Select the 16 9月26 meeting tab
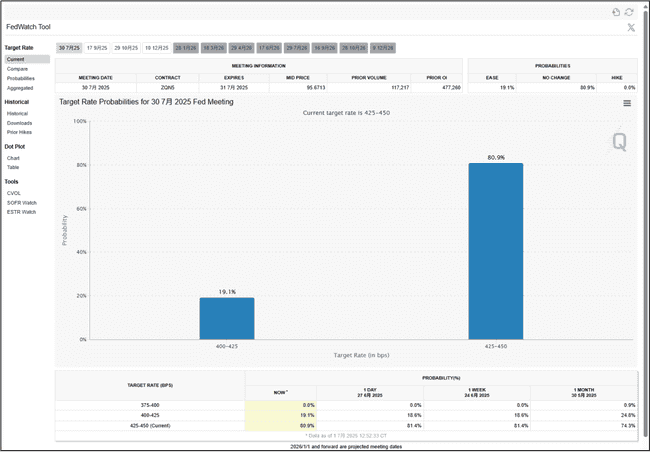 [325, 48]
